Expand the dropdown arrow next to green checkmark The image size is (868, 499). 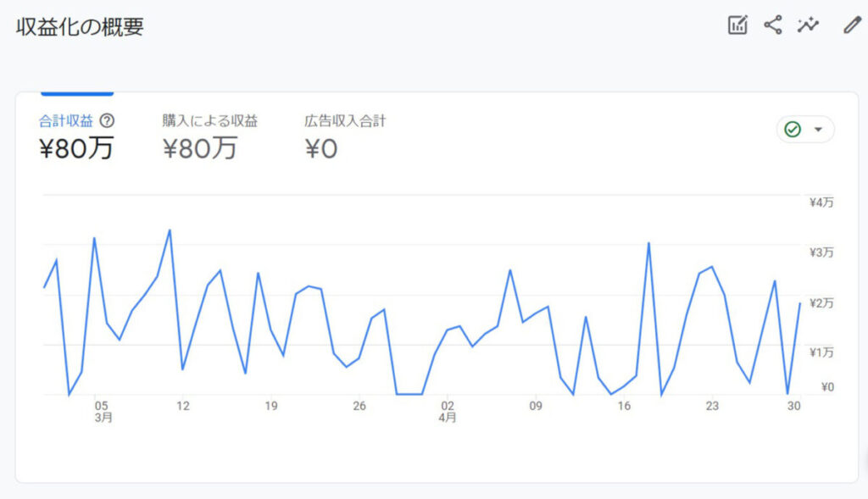click(818, 130)
